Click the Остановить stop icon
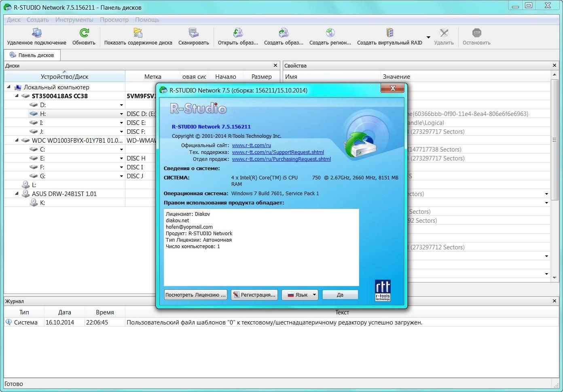The height and width of the screenshot is (392, 563). (x=476, y=33)
